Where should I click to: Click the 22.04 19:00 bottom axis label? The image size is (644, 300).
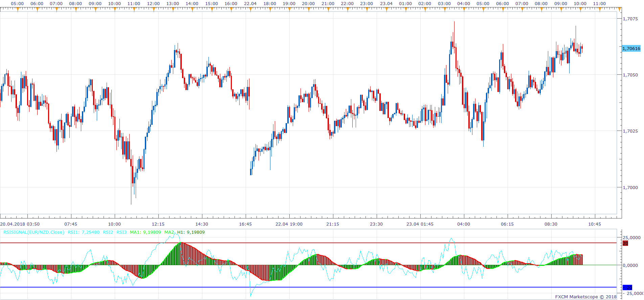tap(289, 224)
